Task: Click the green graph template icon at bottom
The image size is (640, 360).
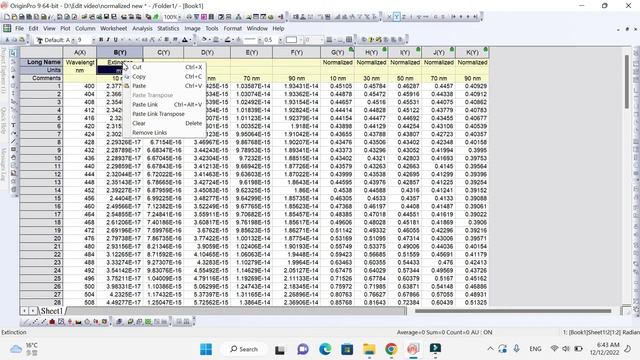Action: [x=148, y=322]
